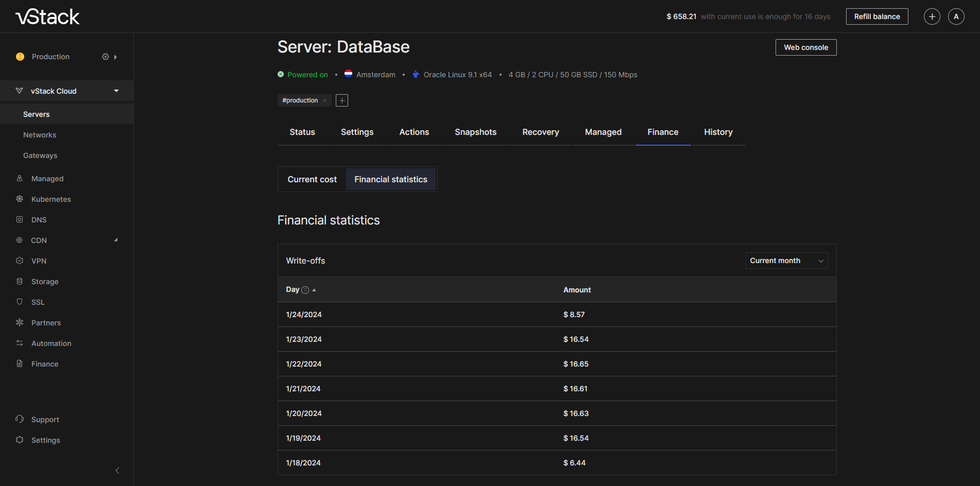Click Automation sidebar icon
The height and width of the screenshot is (486, 980).
pyautogui.click(x=20, y=343)
